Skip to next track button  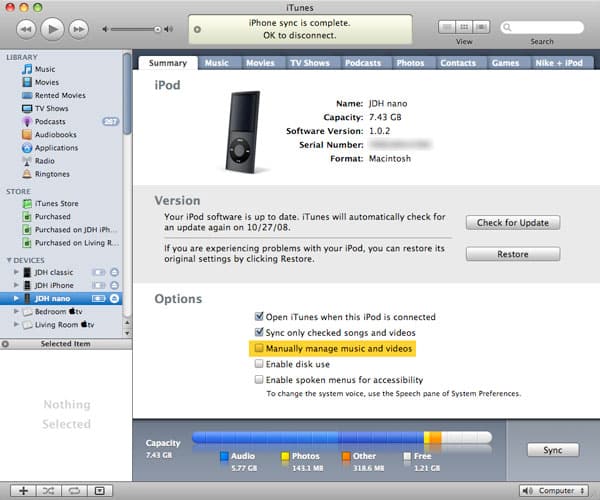pos(78,29)
